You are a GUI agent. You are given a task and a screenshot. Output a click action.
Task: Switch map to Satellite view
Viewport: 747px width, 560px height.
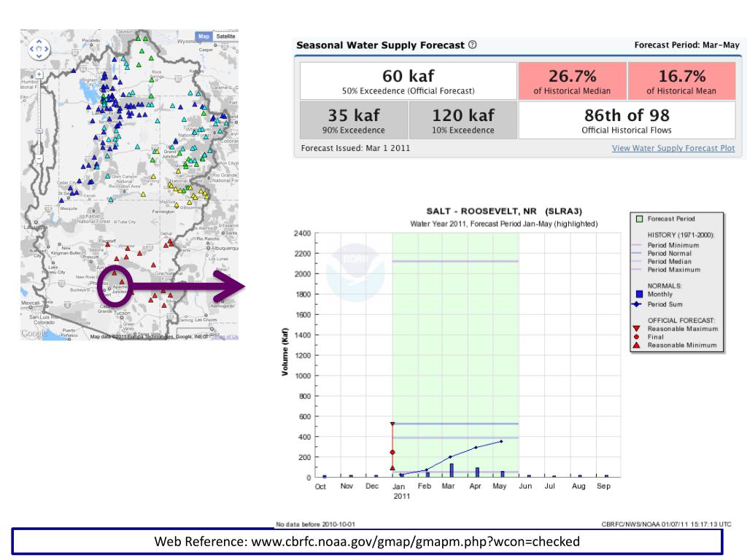pyautogui.click(x=226, y=36)
